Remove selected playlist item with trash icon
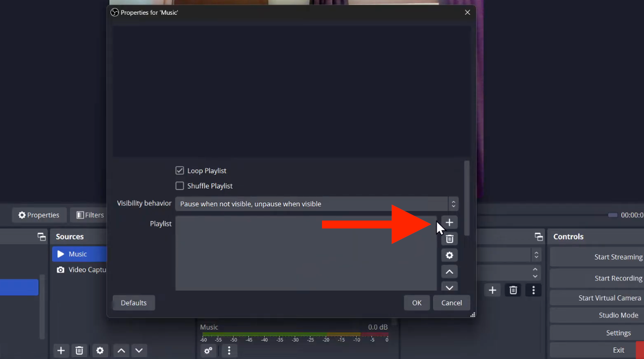Viewport: 644px width, 359px height. click(449, 239)
